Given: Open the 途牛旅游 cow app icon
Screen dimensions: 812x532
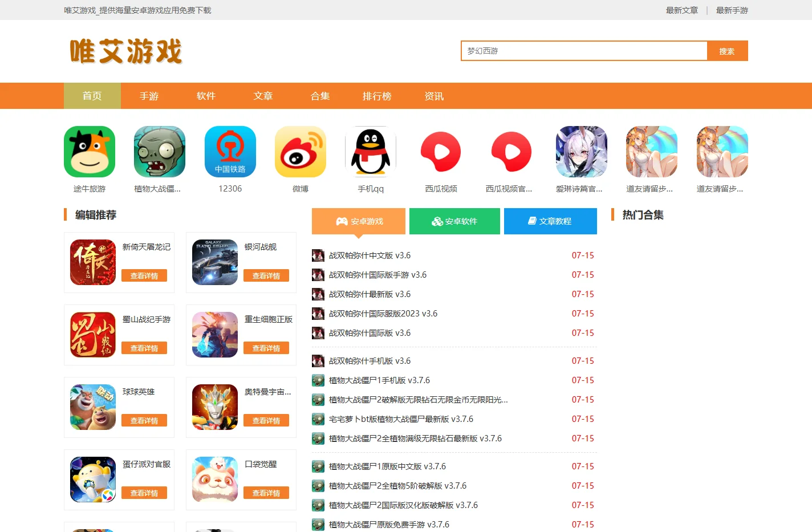Looking at the screenshot, I should pos(90,152).
